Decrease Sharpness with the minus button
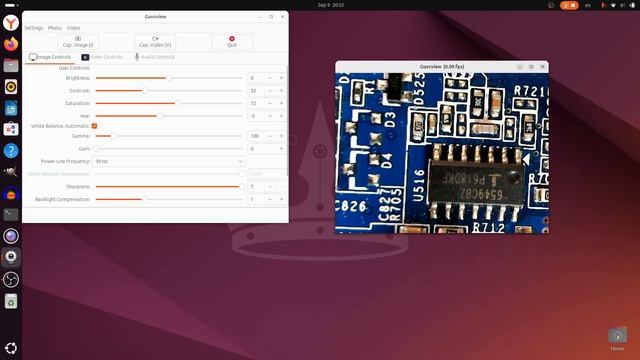Screen dimensions: 640x360 click(270, 187)
